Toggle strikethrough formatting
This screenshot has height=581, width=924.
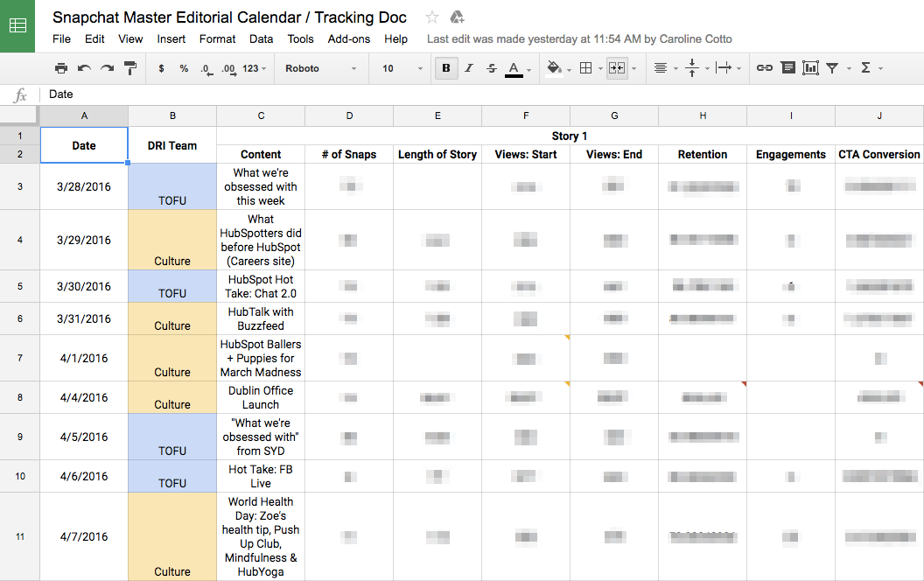(x=492, y=68)
